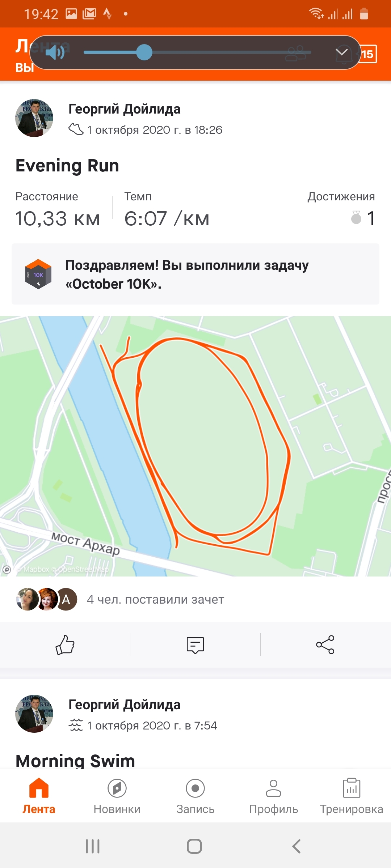This screenshot has height=868, width=391.
Task: View who gave kudos: 4 чел. поставили зачет
Action: point(155,599)
